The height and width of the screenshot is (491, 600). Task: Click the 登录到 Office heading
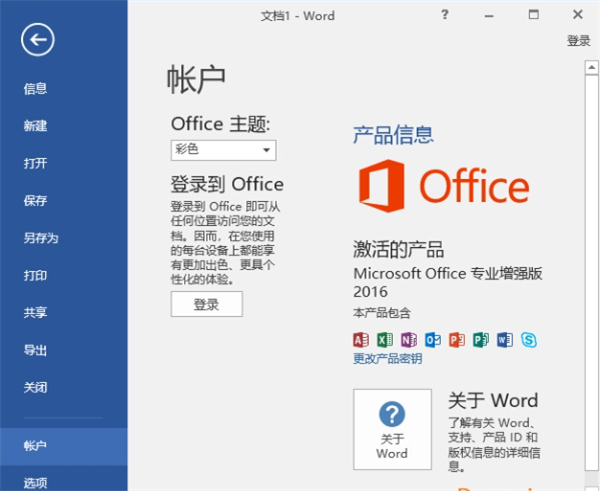[x=227, y=184]
